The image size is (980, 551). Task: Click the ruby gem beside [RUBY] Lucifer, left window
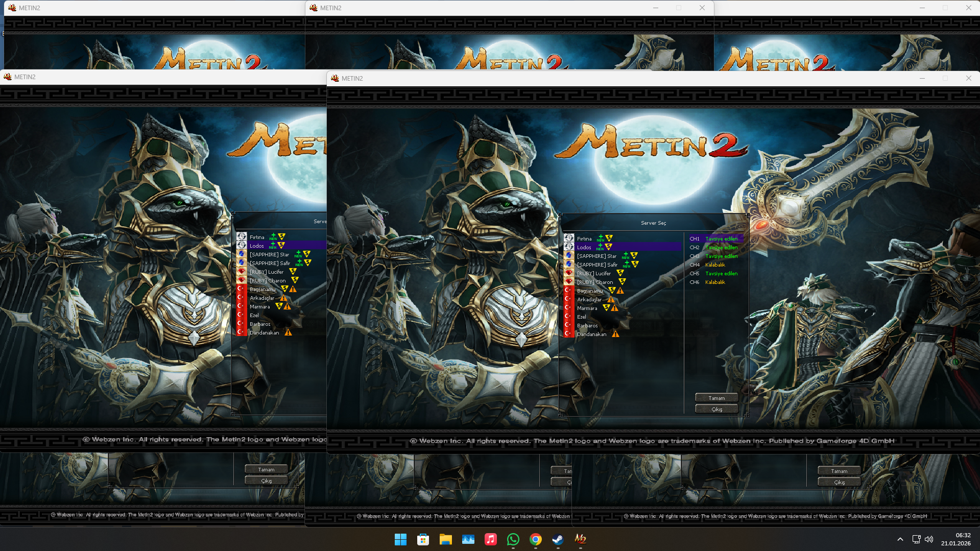coord(242,272)
